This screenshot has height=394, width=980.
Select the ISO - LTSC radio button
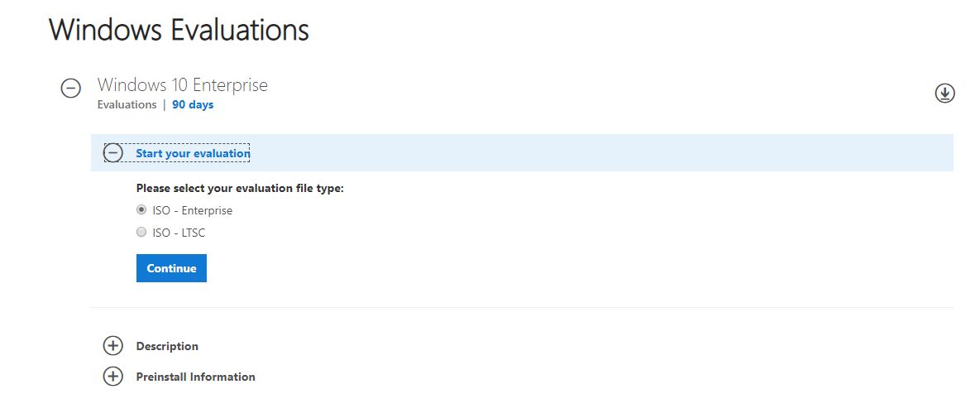141,233
